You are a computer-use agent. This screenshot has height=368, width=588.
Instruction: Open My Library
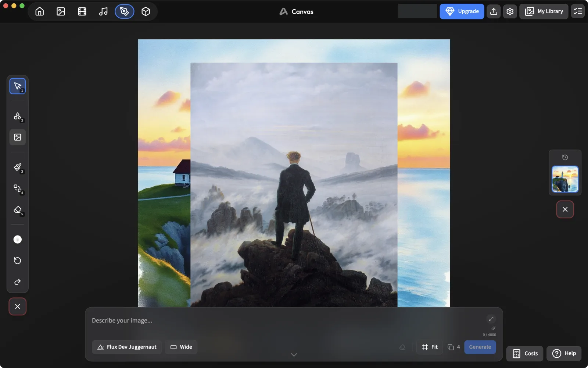544,11
